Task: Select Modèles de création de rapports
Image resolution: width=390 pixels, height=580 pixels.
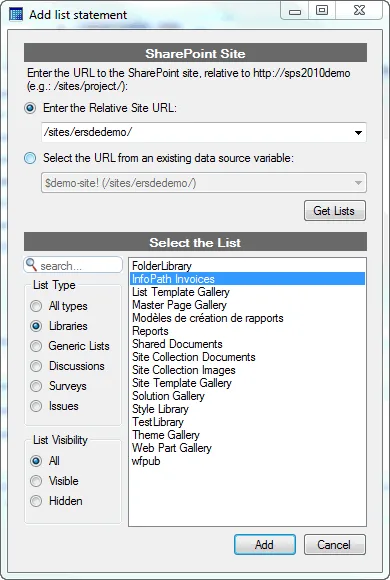Action: (247, 318)
